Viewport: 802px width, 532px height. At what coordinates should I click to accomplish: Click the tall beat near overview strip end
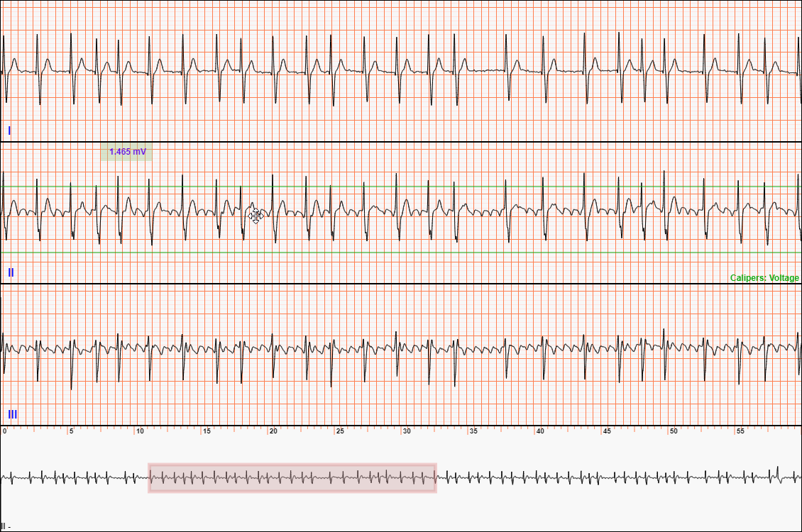778,474
